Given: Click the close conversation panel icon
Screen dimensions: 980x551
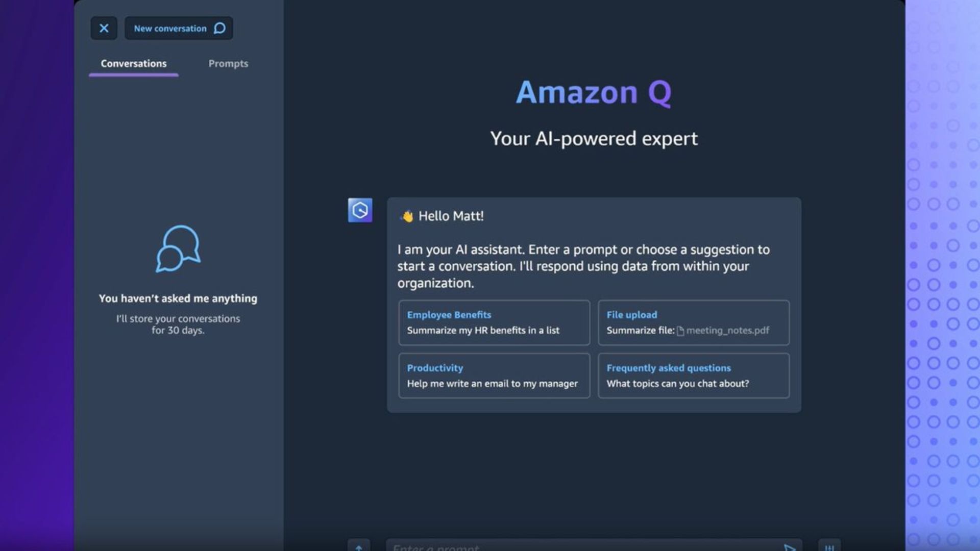Looking at the screenshot, I should [x=104, y=28].
